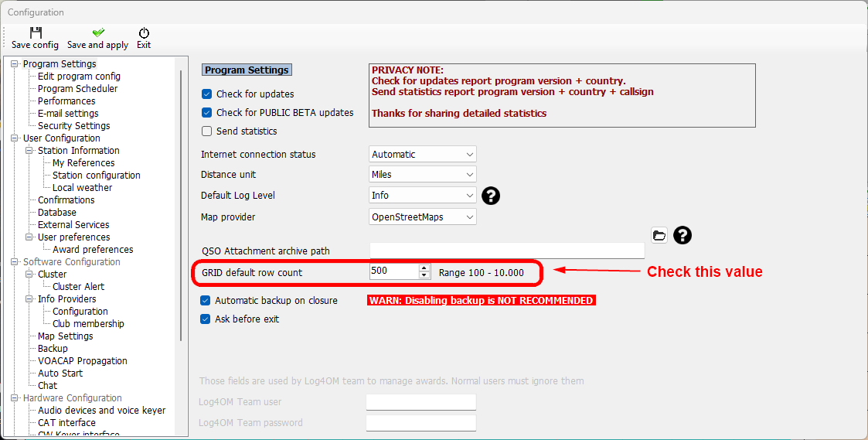Screen dimensions: 868x440
Task: Select Club membership tree item
Action: (88, 324)
